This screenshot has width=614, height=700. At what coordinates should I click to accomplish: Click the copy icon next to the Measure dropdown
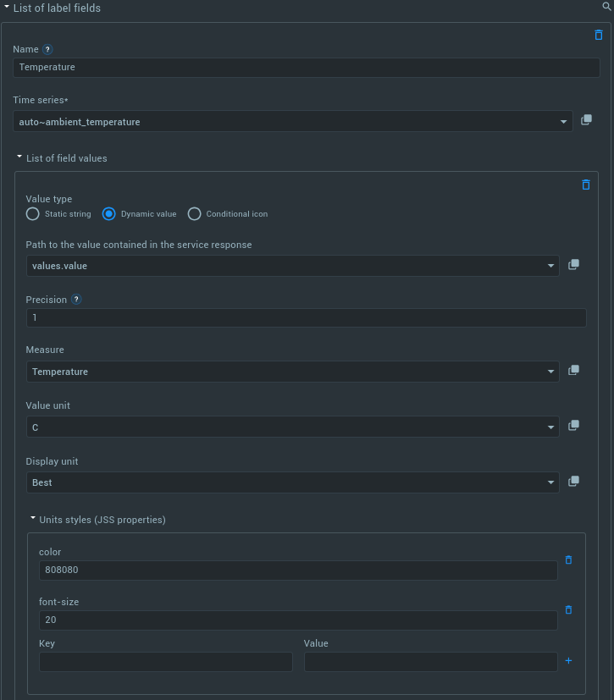coord(574,370)
